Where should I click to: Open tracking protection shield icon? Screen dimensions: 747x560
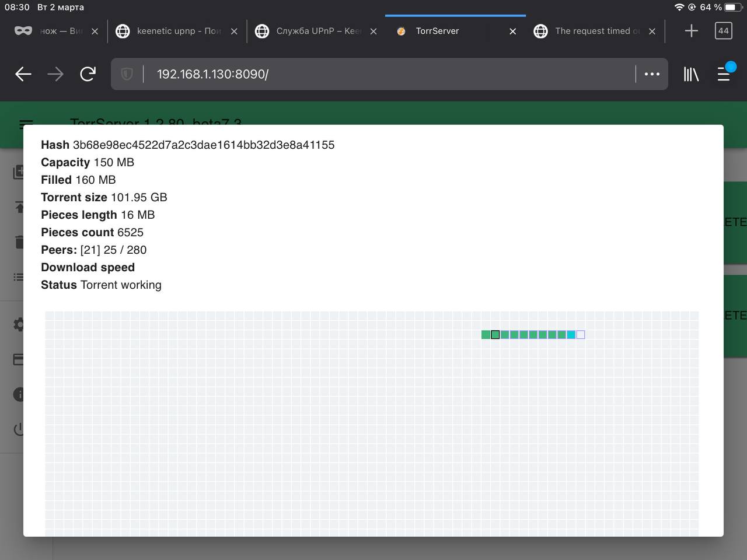point(127,74)
